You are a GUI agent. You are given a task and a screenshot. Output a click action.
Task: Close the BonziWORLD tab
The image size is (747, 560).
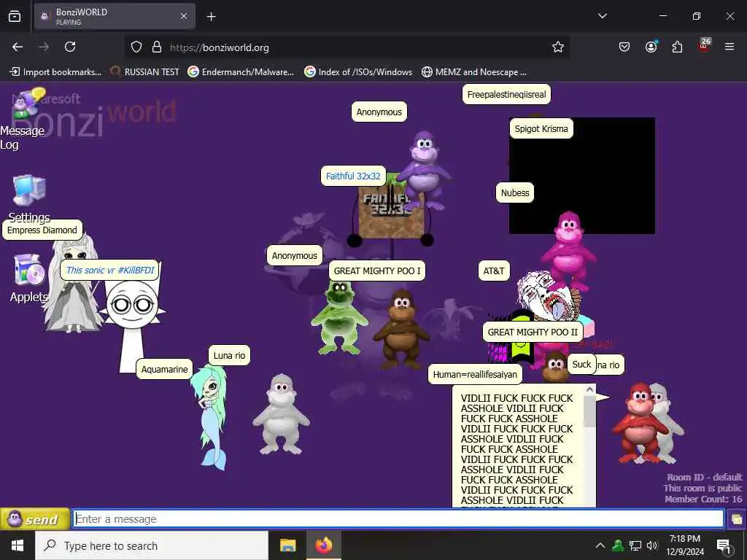click(184, 17)
